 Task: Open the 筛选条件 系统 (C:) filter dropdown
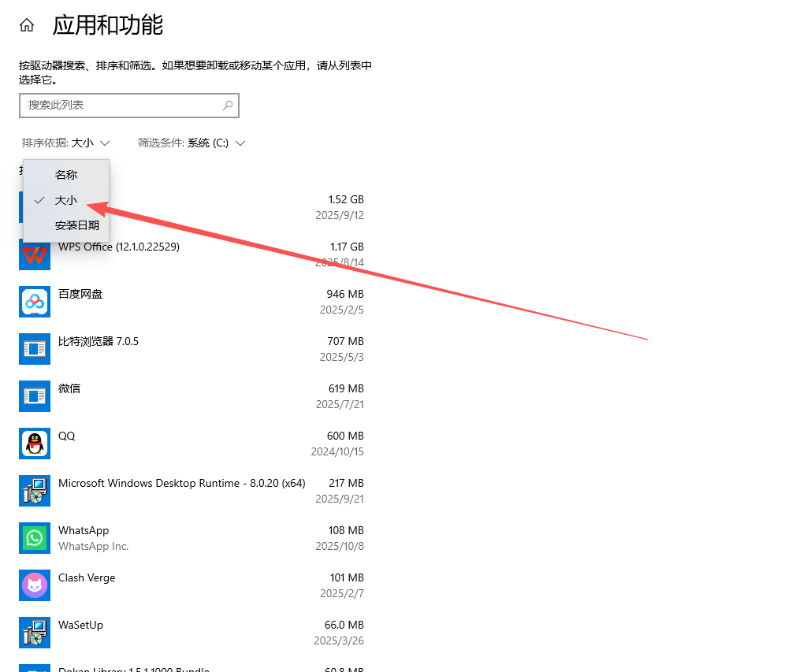(191, 143)
